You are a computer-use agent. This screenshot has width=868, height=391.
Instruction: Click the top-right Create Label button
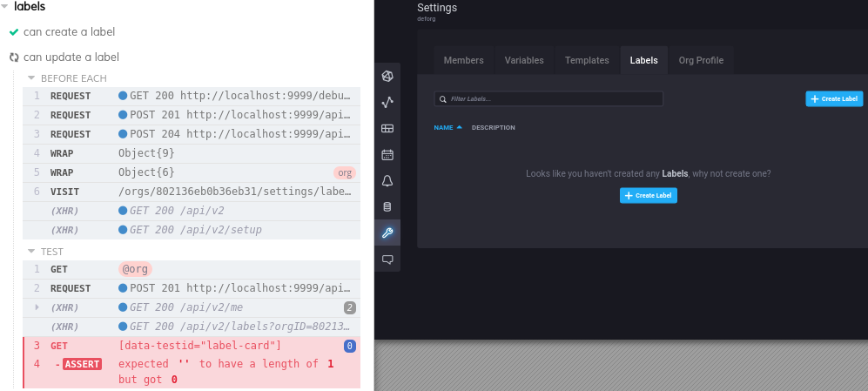coord(834,99)
